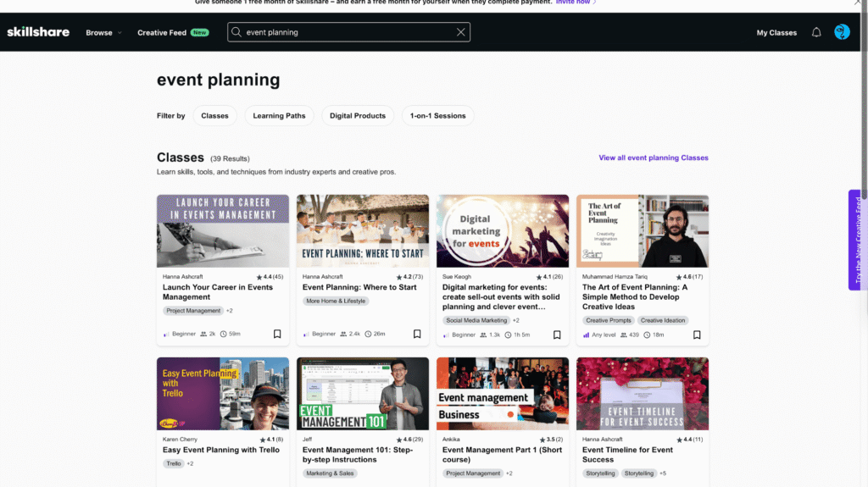
Task: Open the Browse dropdown menu
Action: point(103,33)
